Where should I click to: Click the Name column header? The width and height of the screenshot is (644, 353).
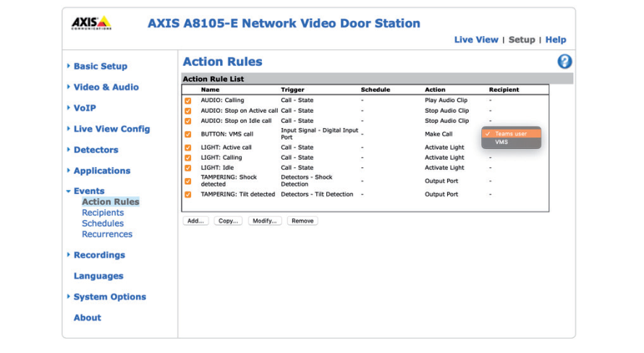pos(210,90)
